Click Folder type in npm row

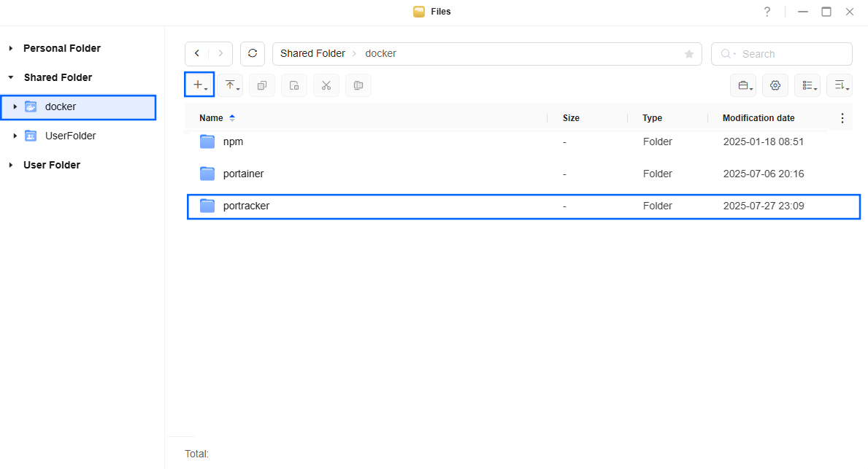658,142
